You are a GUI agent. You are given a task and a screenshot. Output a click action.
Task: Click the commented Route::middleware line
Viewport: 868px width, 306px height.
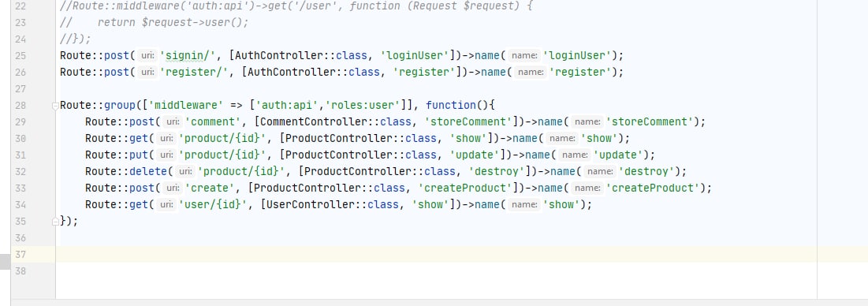296,6
